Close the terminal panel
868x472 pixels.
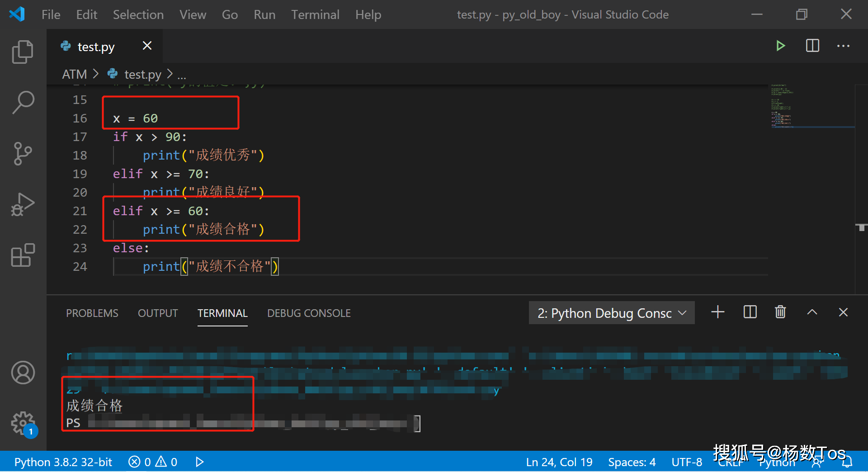(843, 312)
